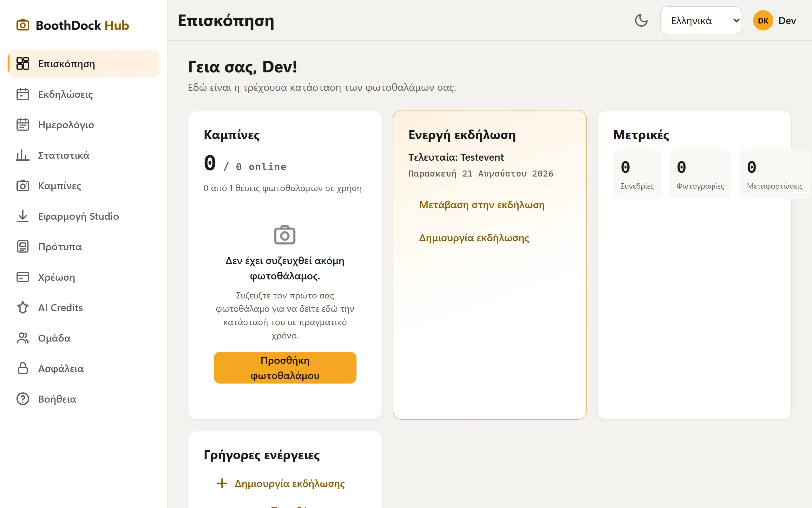The width and height of the screenshot is (812, 508).
Task: Open Εφαρμογή Studio in the sidebar
Action: (83, 216)
